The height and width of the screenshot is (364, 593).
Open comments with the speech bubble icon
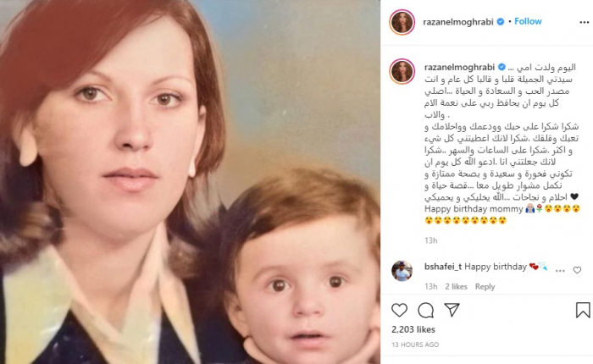click(425, 311)
